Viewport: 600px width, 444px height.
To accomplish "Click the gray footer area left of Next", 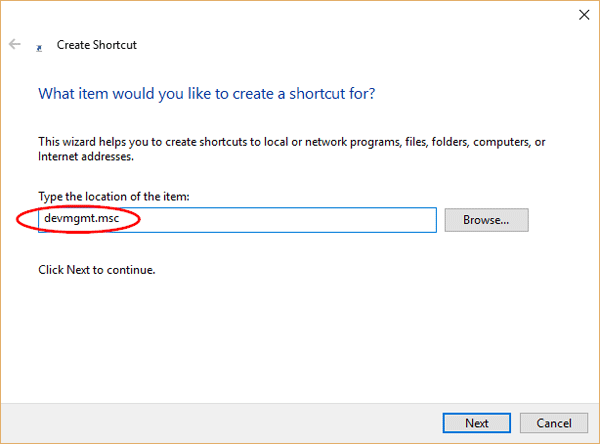I will point(200,423).
